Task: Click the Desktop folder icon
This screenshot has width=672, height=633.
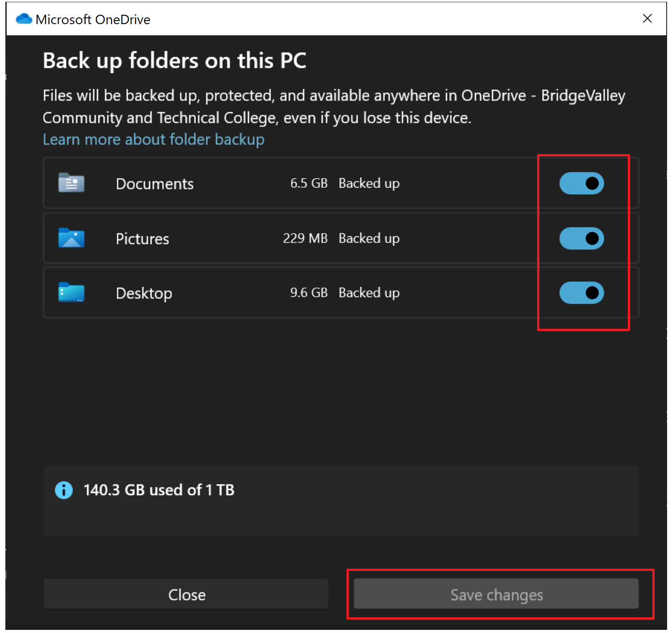Action: (71, 293)
